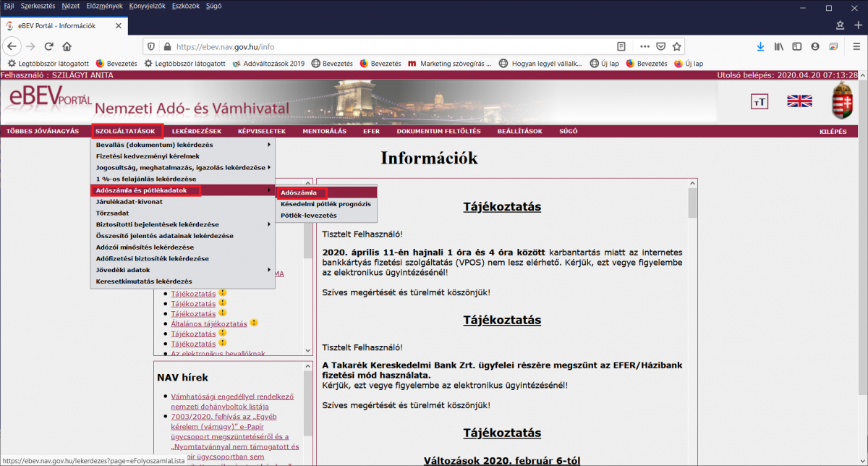This screenshot has width=868, height=466.
Task: Select Adófizetési biztosíték lekérdezése
Action: [x=182, y=258]
